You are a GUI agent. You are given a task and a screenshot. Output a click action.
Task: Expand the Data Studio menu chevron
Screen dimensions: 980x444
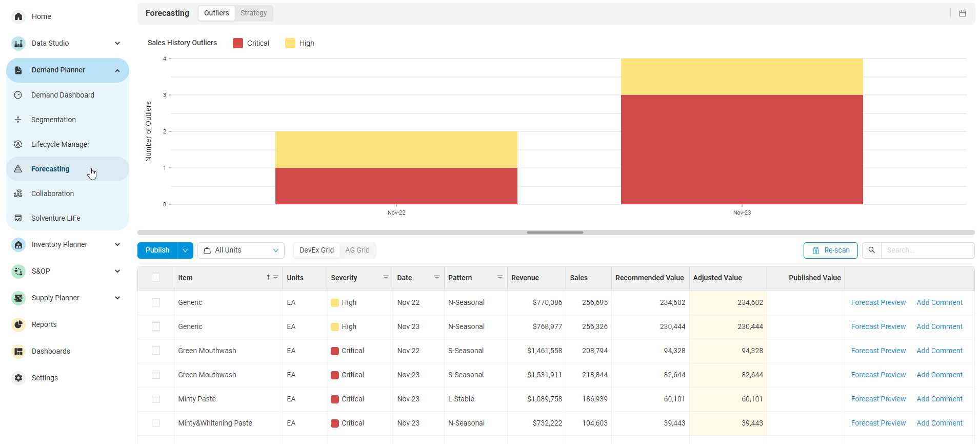point(117,43)
